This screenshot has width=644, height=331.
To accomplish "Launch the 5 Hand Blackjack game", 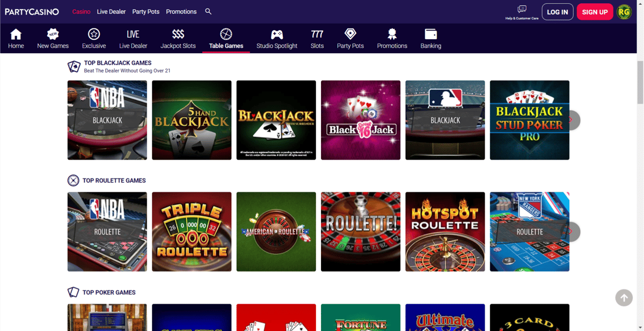I will pos(192,120).
